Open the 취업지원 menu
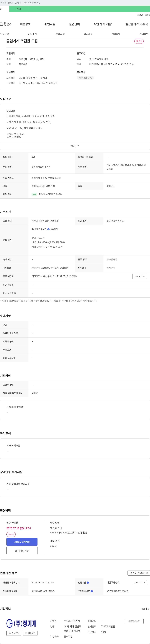Screen dimensions: 150x644 [50, 24]
